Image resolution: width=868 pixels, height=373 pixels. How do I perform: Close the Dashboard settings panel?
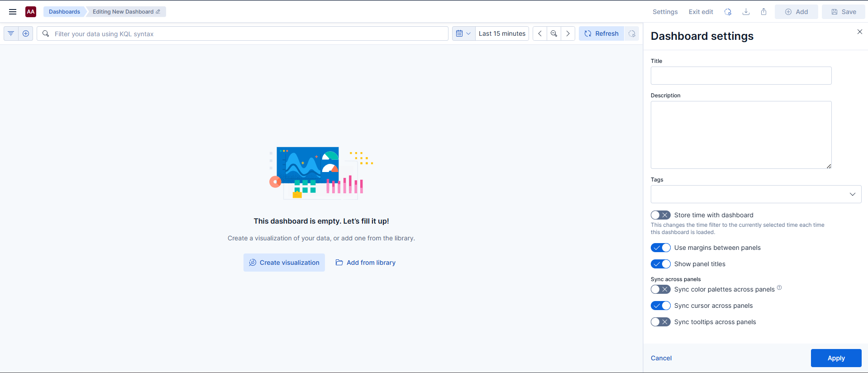(x=859, y=32)
